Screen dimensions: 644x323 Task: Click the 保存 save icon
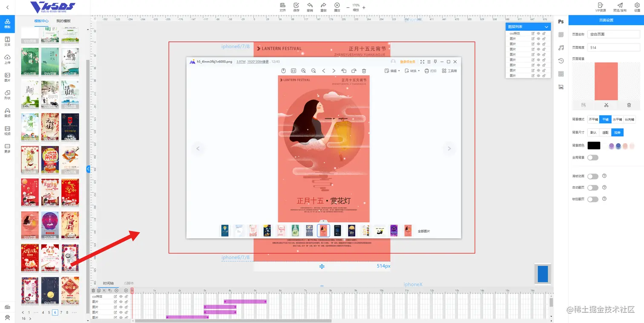pos(296,5)
